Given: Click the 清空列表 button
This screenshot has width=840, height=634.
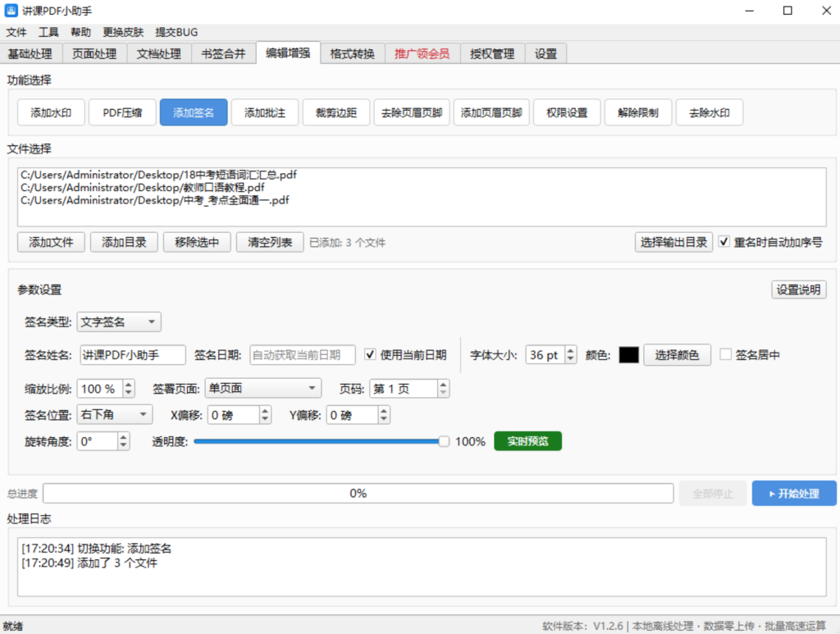Looking at the screenshot, I should pos(270,243).
